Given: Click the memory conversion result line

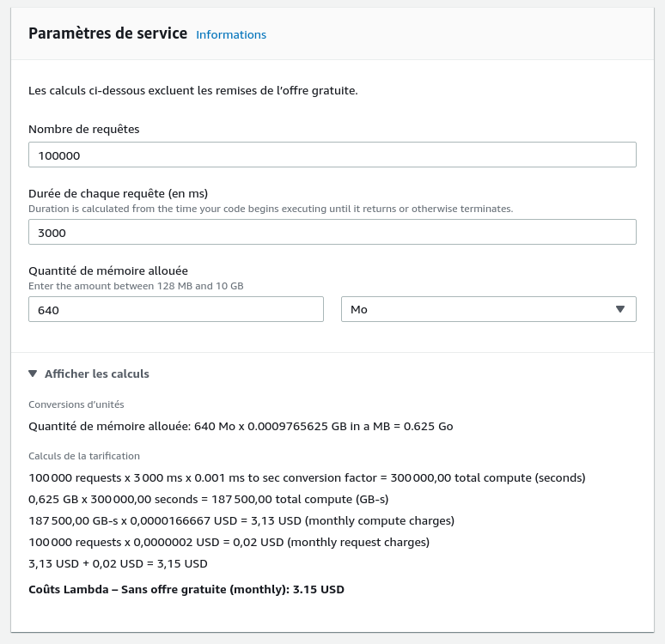Looking at the screenshot, I should pyautogui.click(x=241, y=426).
